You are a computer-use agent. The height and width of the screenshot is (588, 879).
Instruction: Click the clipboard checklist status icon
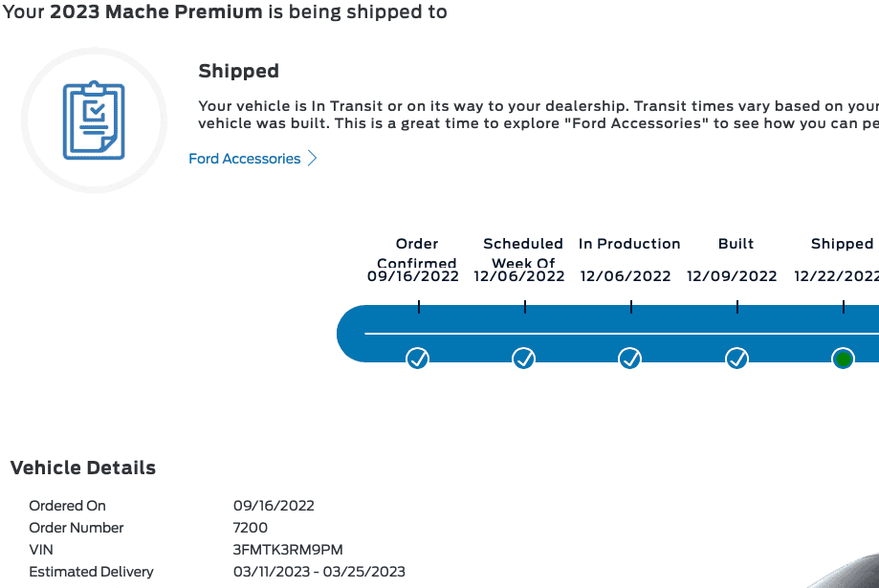coord(94,120)
